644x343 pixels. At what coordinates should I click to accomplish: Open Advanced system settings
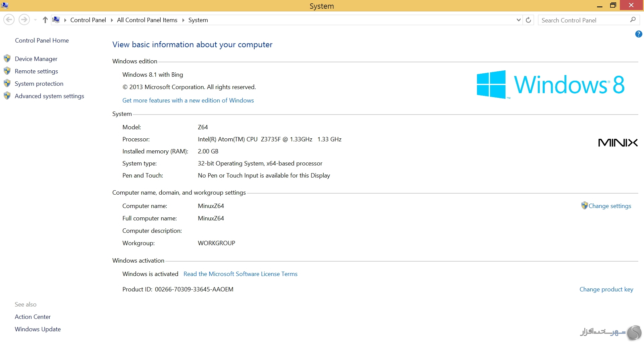[49, 96]
